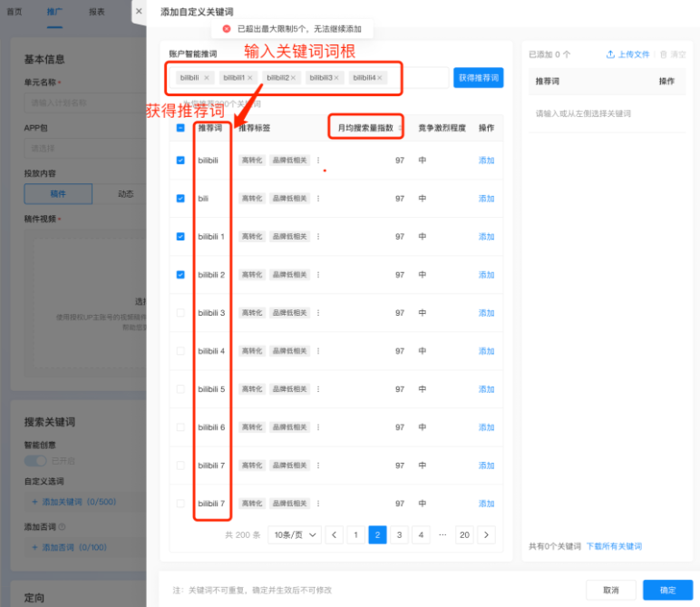
Task: Go to next page arrow
Action: tap(486, 534)
